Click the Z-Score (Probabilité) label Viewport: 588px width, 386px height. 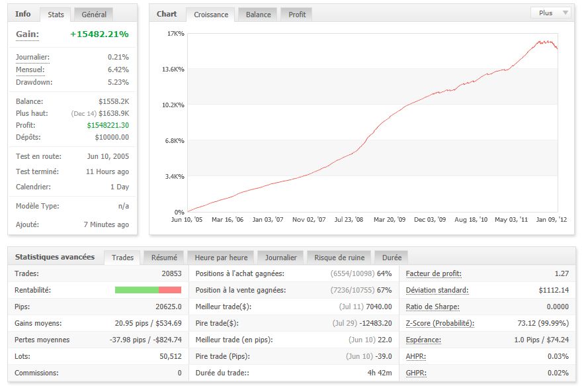click(x=440, y=323)
